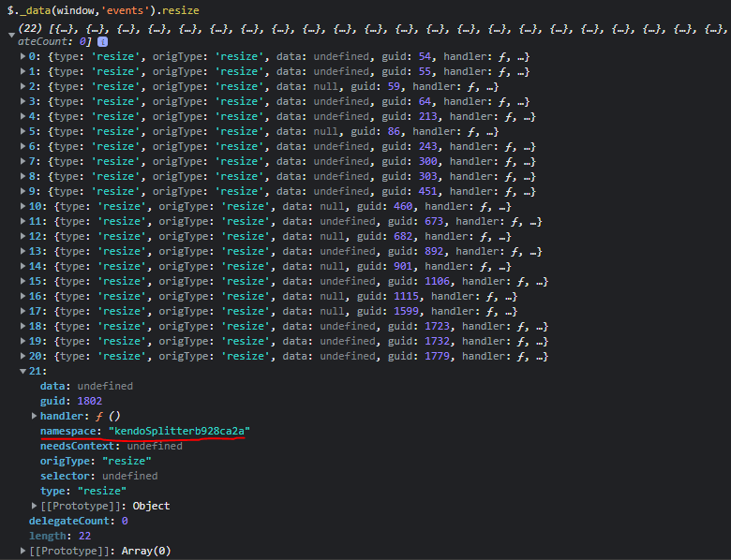
Task: Expand array entry 15 with guid 1106
Action: 22,281
